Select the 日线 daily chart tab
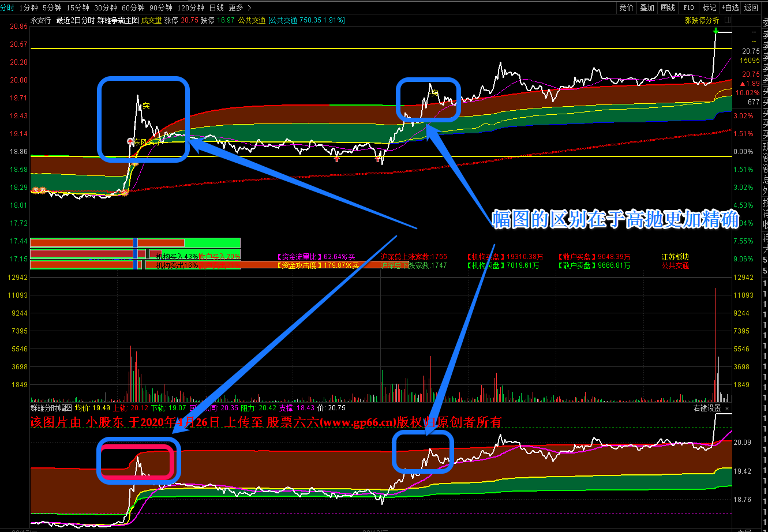The height and width of the screenshot is (532, 768). (216, 8)
